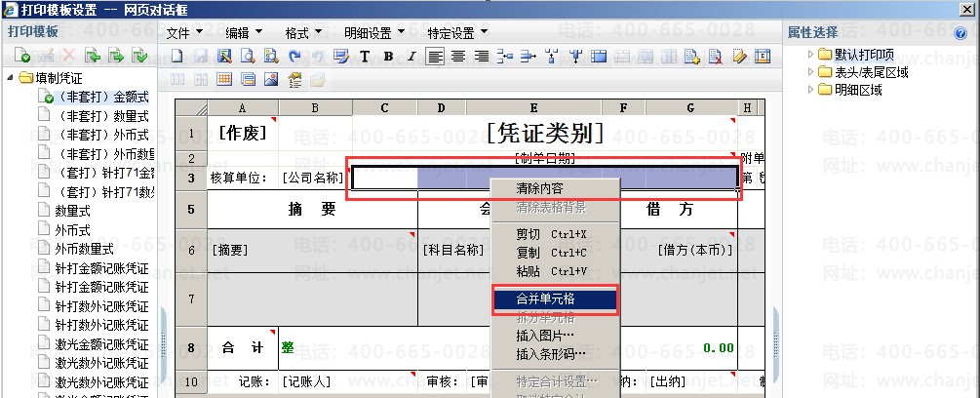Click the orange grid table icon
980x398 pixels.
(x=223, y=79)
